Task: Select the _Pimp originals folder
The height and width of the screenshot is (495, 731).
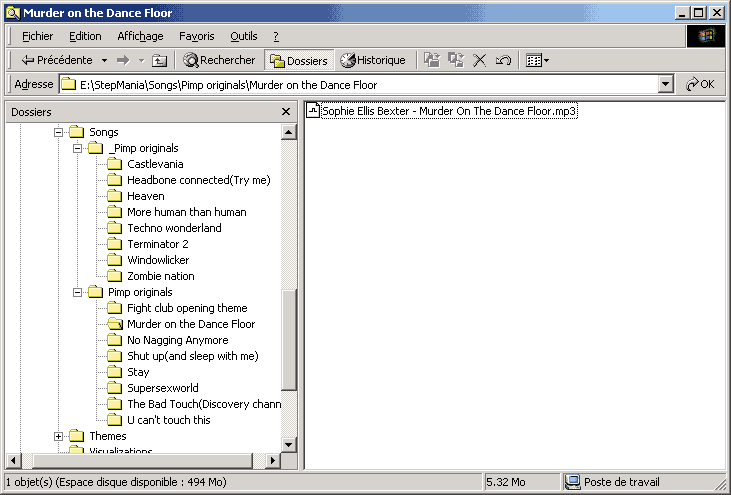Action: pyautogui.click(x=143, y=148)
